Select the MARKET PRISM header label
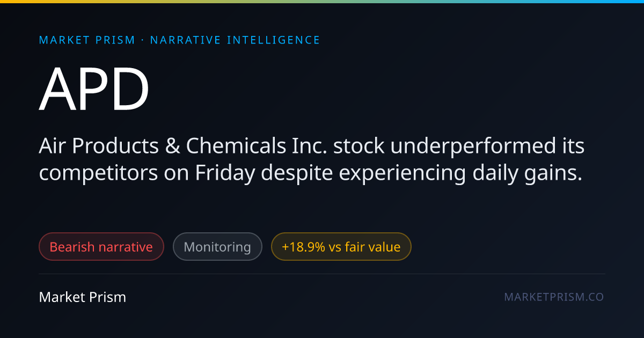 click(x=87, y=40)
